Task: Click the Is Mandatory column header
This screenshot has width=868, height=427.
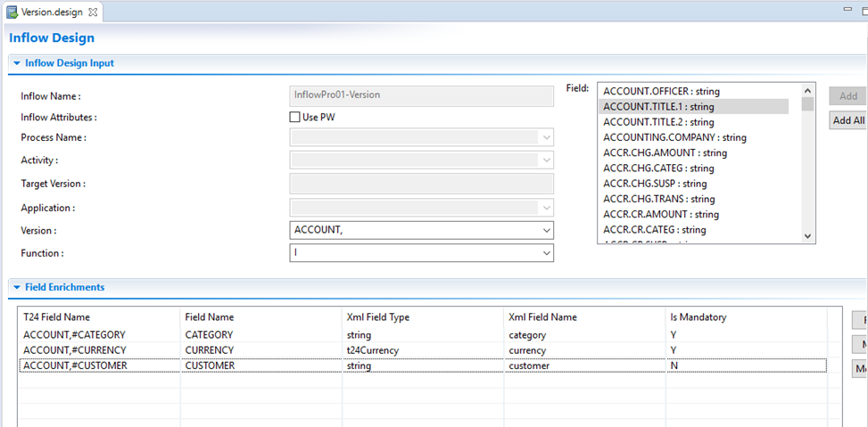Action: 698,317
